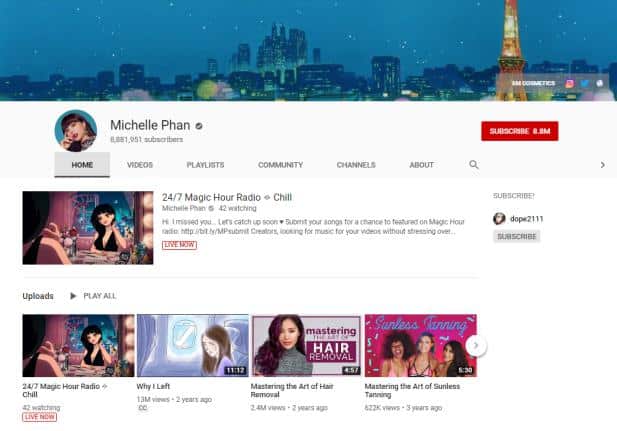Open the round website icon in banner

(600, 83)
